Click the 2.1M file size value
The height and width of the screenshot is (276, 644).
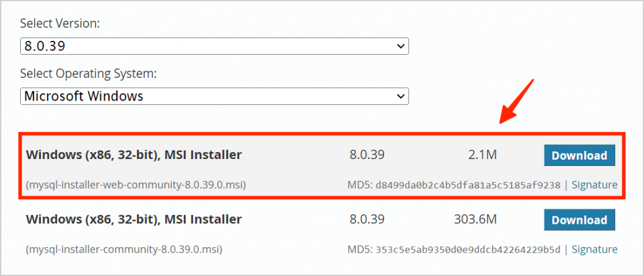[481, 155]
